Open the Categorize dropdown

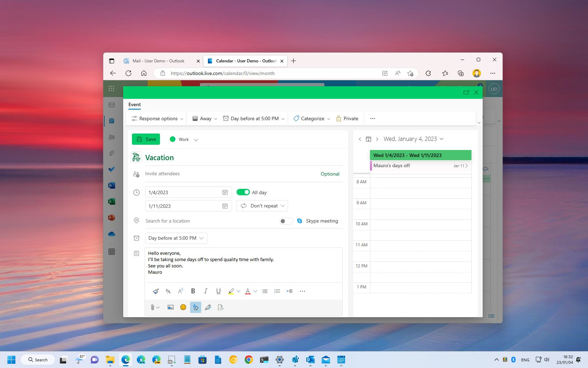point(312,118)
